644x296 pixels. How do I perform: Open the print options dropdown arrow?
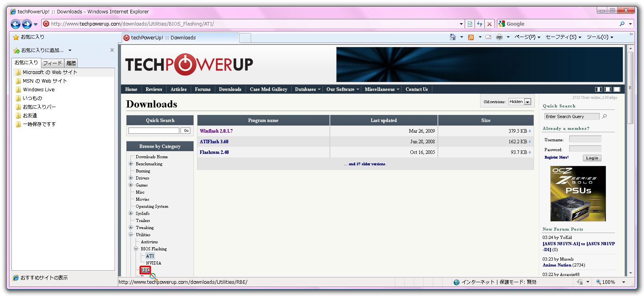point(508,37)
